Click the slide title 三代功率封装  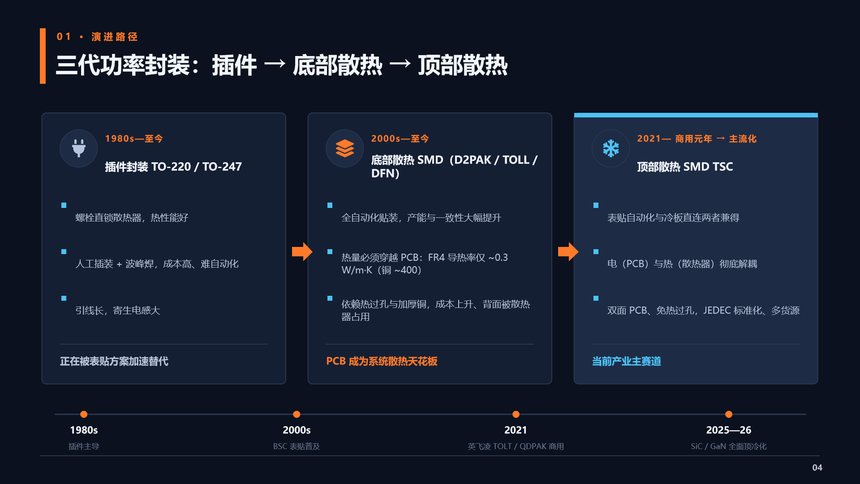281,65
